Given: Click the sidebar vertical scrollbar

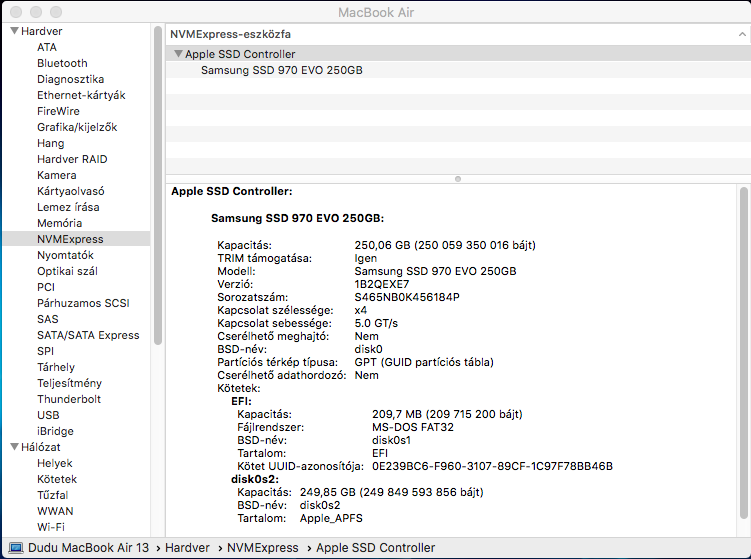Looking at the screenshot, I should click(158, 184).
